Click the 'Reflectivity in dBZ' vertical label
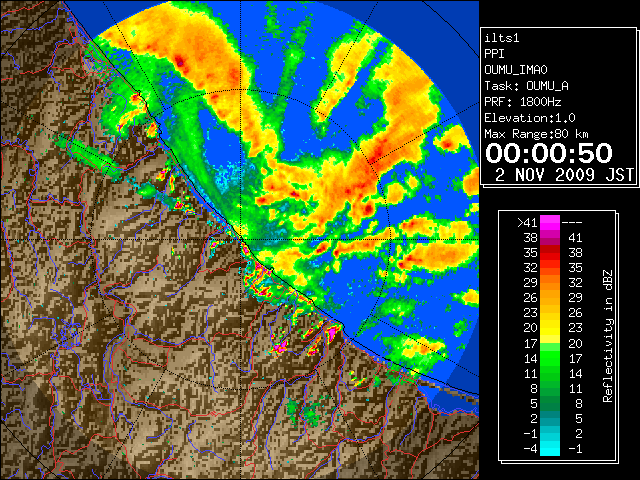This screenshot has width=640, height=480. click(x=608, y=336)
